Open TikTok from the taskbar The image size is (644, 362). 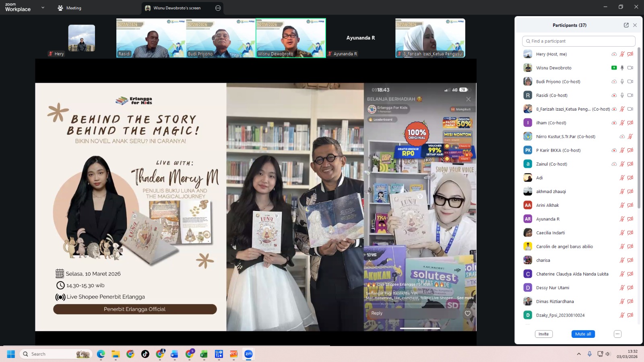coord(145,354)
